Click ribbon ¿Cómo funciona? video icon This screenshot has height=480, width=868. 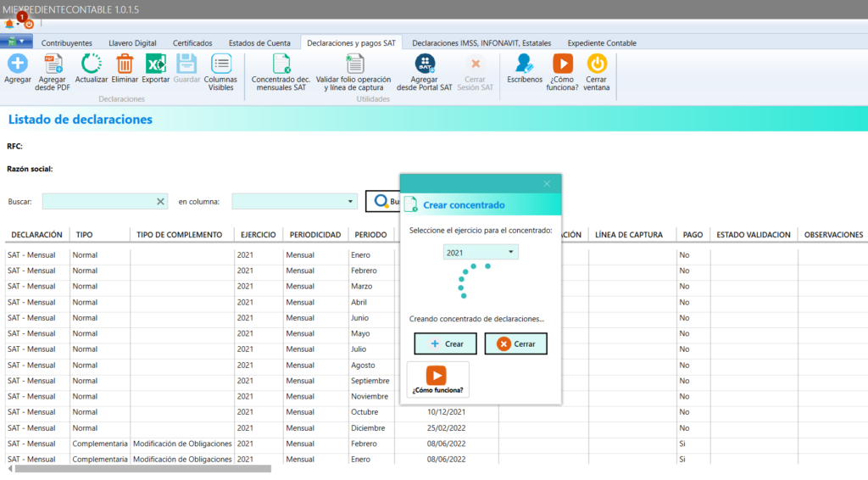[563, 64]
